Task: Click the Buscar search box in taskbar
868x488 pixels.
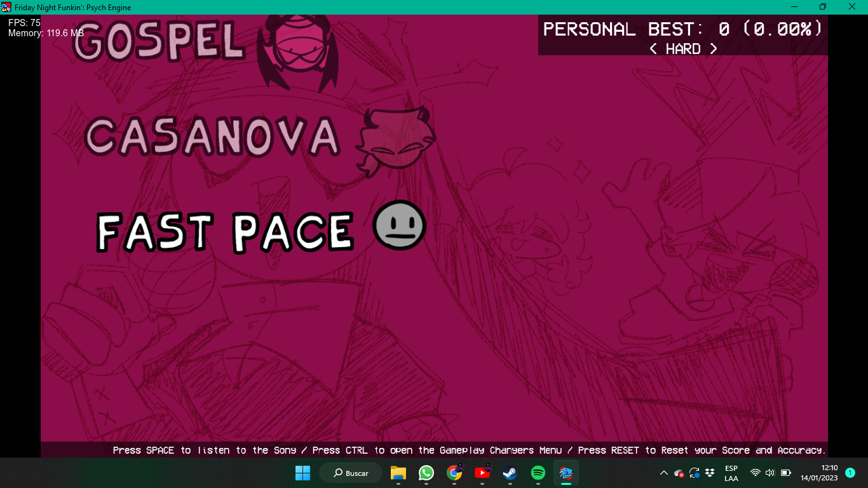Action: click(x=351, y=473)
